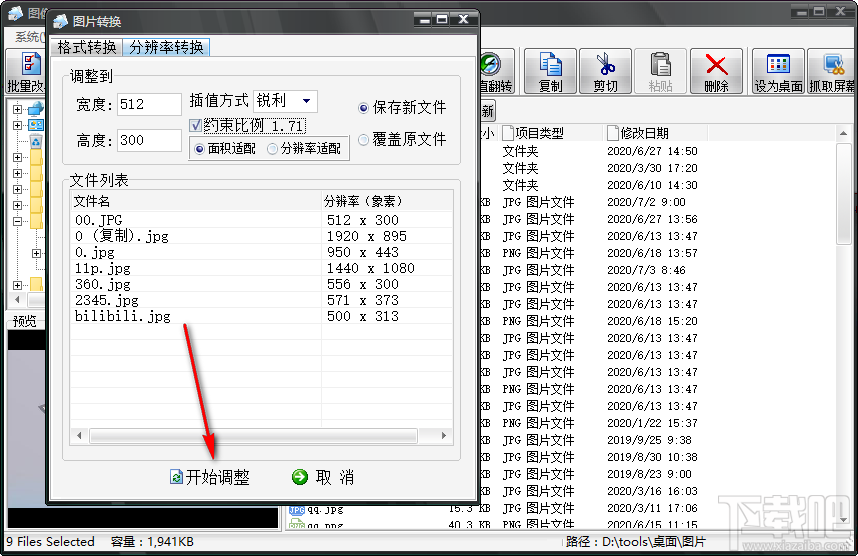The width and height of the screenshot is (858, 556).
Task: Click the recycle bin icon in tree
Action: (x=36, y=142)
